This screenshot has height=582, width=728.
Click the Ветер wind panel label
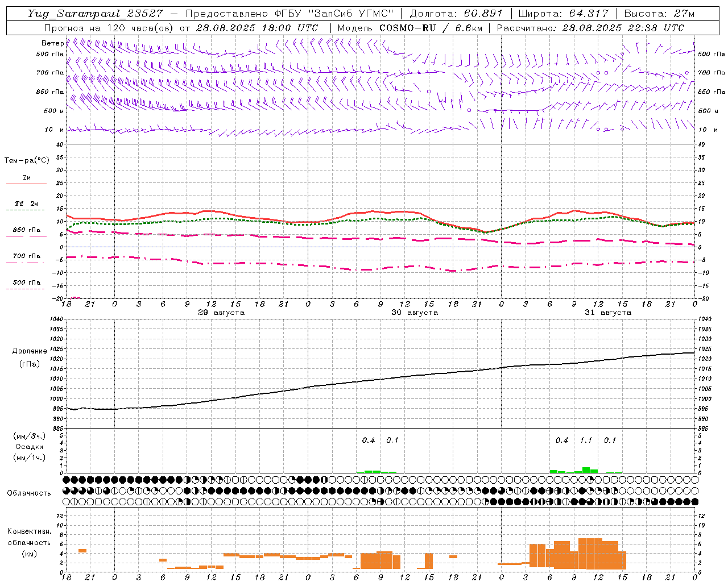point(52,43)
